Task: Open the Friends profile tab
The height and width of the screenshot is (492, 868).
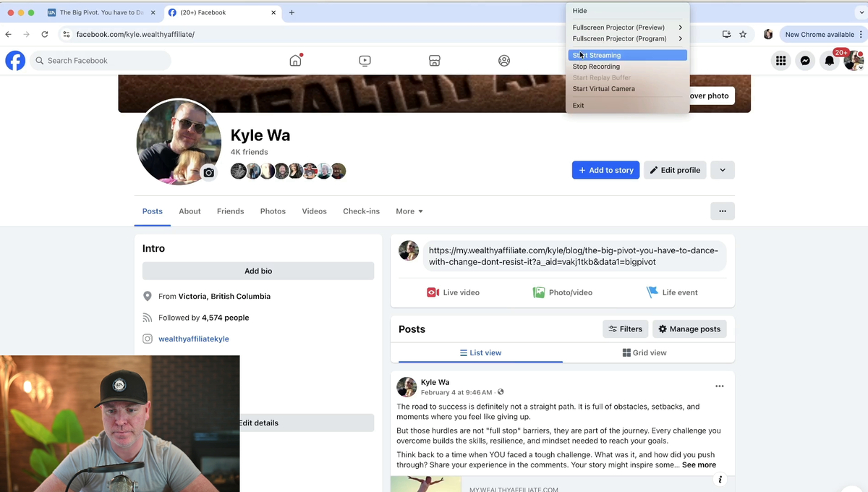Action: point(230,211)
